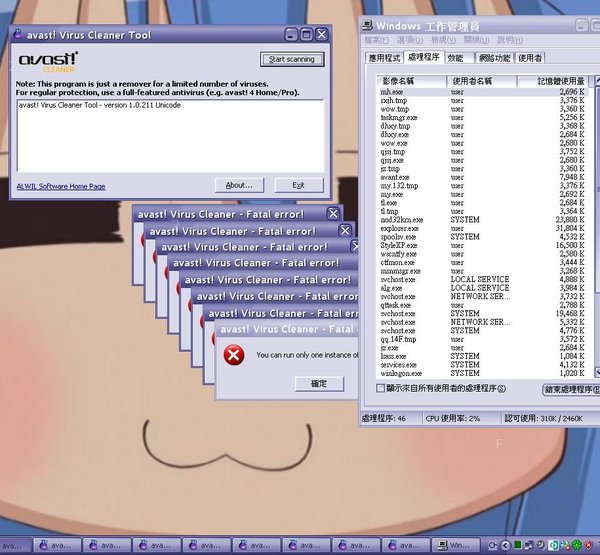Click the red error X icon in the front dialog
This screenshot has width=600, height=555.
[x=234, y=354]
